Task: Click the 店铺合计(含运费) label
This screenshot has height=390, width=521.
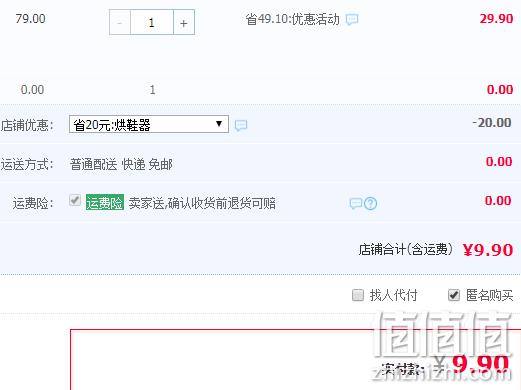Action: point(406,250)
